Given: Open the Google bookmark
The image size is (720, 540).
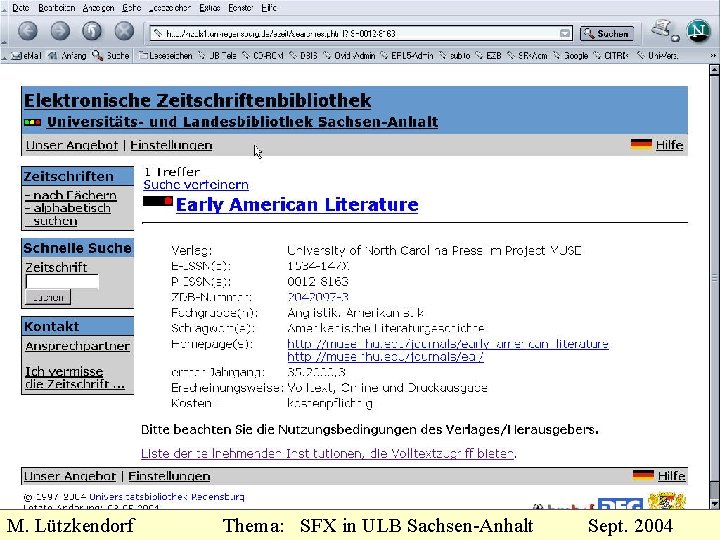Looking at the screenshot, I should click(x=571, y=56).
